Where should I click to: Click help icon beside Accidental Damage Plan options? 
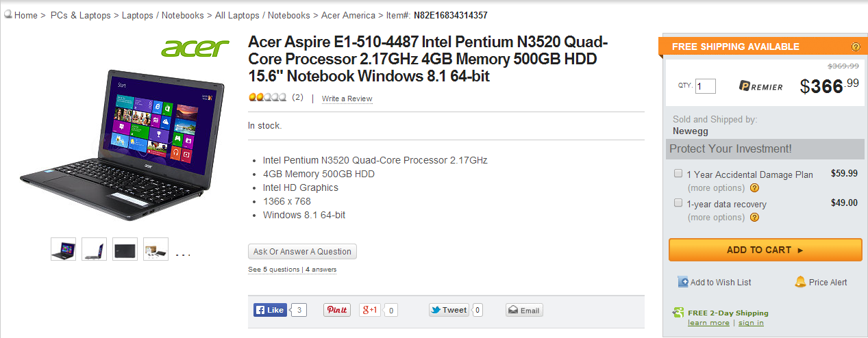click(x=754, y=188)
